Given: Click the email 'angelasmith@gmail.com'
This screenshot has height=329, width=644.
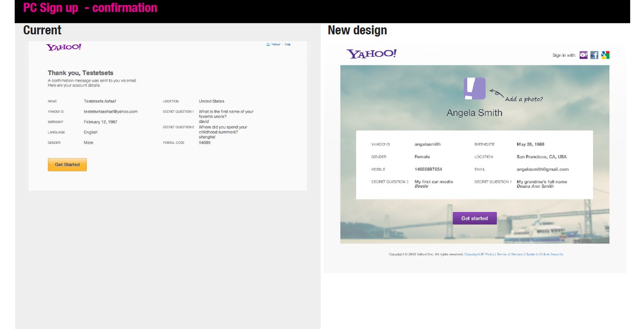Looking at the screenshot, I should 543,169.
